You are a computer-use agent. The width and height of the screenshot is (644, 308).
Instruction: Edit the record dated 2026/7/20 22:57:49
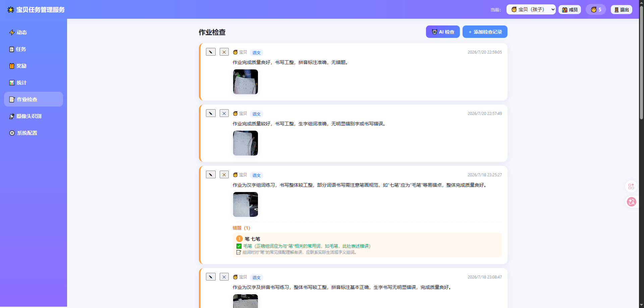pyautogui.click(x=211, y=113)
